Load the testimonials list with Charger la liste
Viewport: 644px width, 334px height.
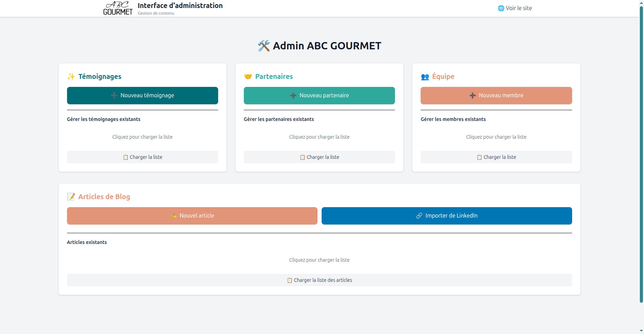(x=142, y=157)
